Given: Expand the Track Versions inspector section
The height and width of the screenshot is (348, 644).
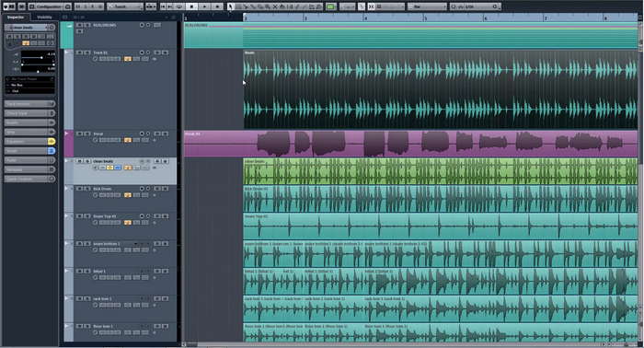Looking at the screenshot, I should [27, 104].
